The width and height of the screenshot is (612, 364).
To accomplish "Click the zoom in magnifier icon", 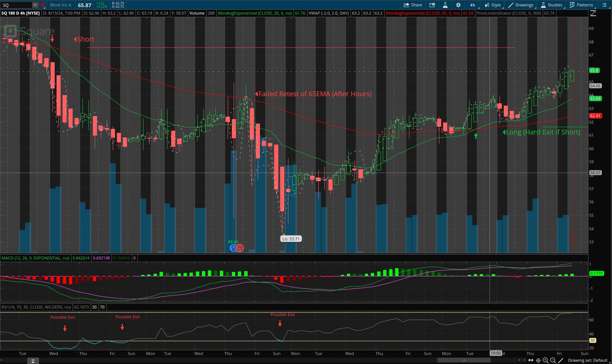I will click(x=546, y=360).
